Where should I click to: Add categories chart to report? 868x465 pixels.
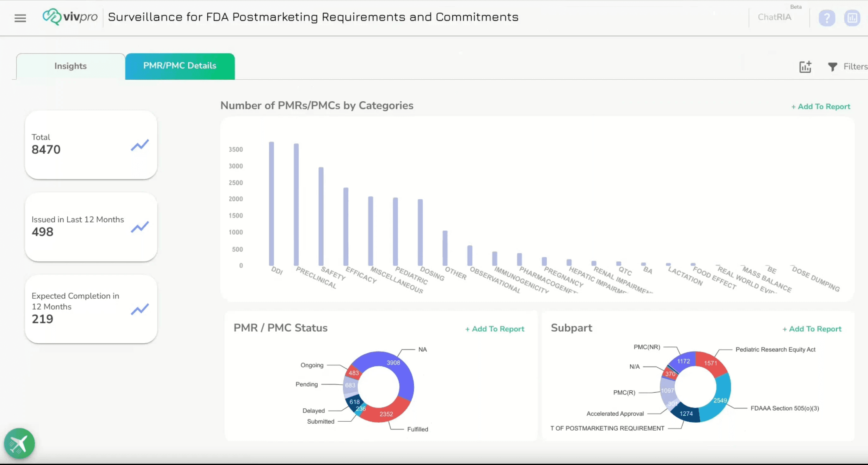pos(821,107)
